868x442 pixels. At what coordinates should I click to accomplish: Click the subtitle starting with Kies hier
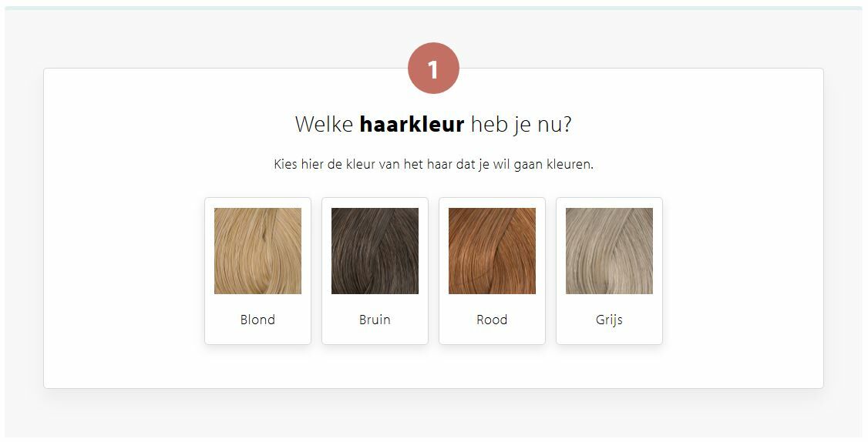[x=433, y=164]
